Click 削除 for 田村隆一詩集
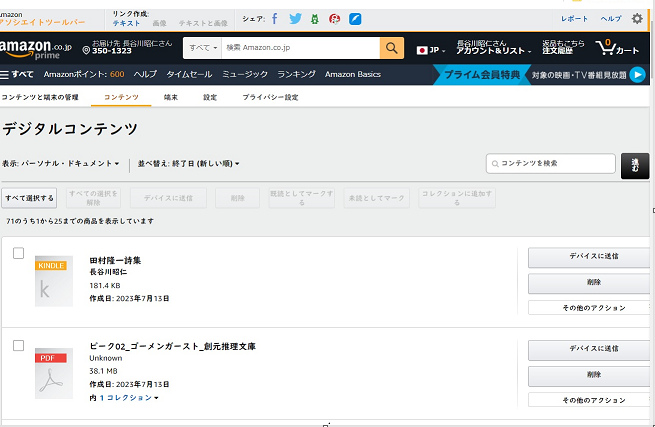655x427 pixels. (589, 283)
